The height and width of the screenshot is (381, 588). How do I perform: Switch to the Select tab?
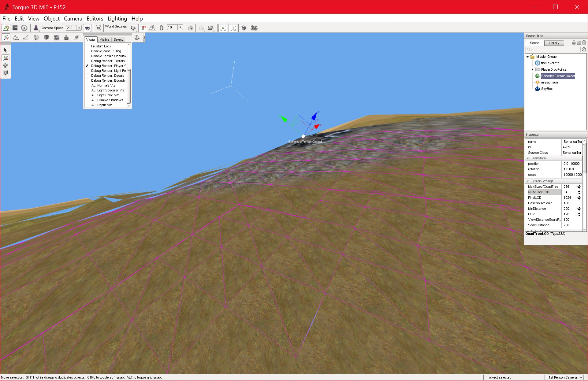[118, 39]
